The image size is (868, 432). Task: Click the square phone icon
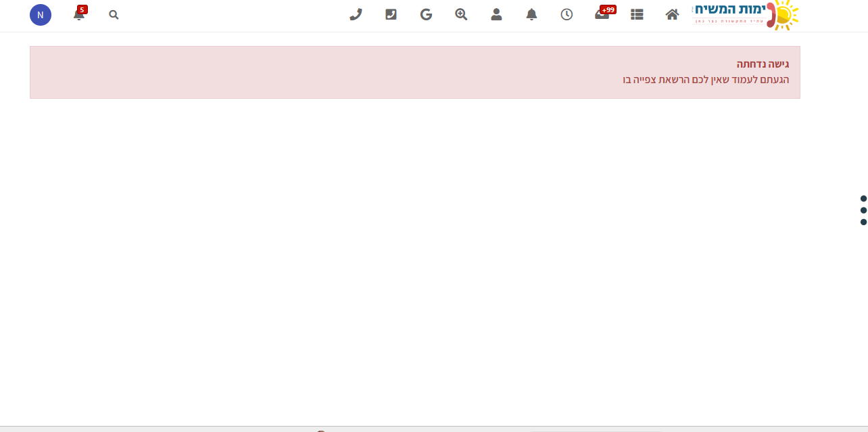[x=391, y=14]
